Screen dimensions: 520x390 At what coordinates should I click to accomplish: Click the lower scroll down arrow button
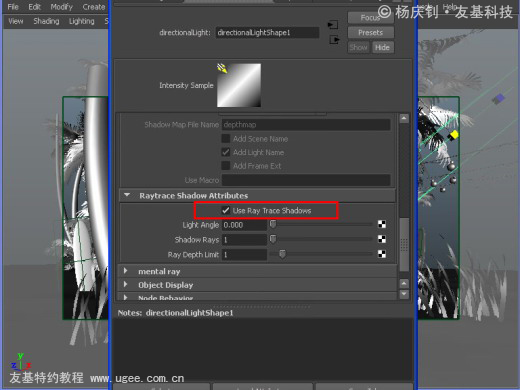[404, 294]
